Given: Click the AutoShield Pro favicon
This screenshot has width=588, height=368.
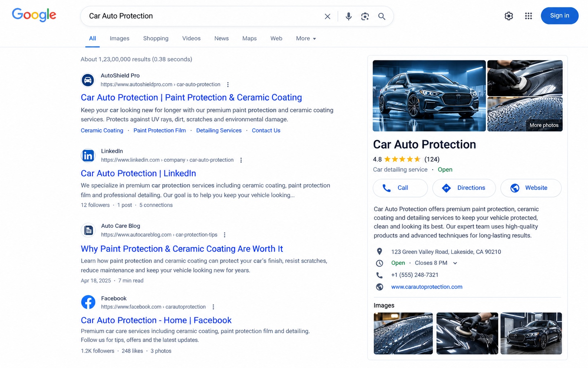Looking at the screenshot, I should click(x=88, y=80).
